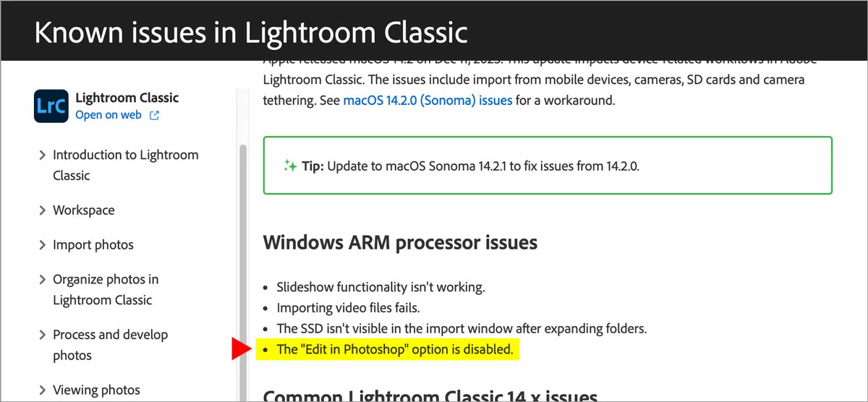Viewport: 868px width, 402px height.
Task: Select Viewing photos in the sidebar
Action: click(x=96, y=390)
